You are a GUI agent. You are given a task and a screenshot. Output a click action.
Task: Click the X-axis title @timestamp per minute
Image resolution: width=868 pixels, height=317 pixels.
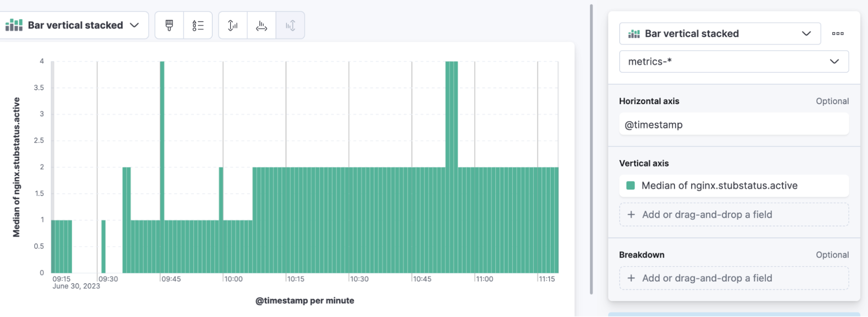tap(305, 301)
